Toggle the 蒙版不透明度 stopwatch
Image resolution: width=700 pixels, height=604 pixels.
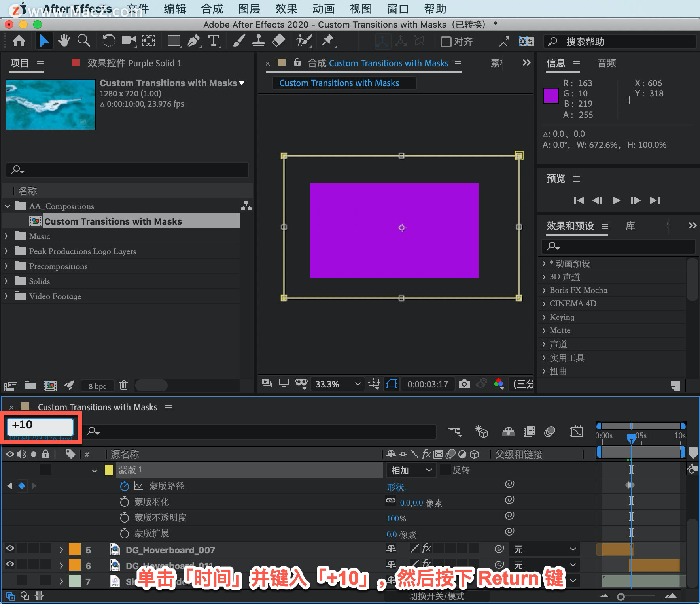click(125, 517)
